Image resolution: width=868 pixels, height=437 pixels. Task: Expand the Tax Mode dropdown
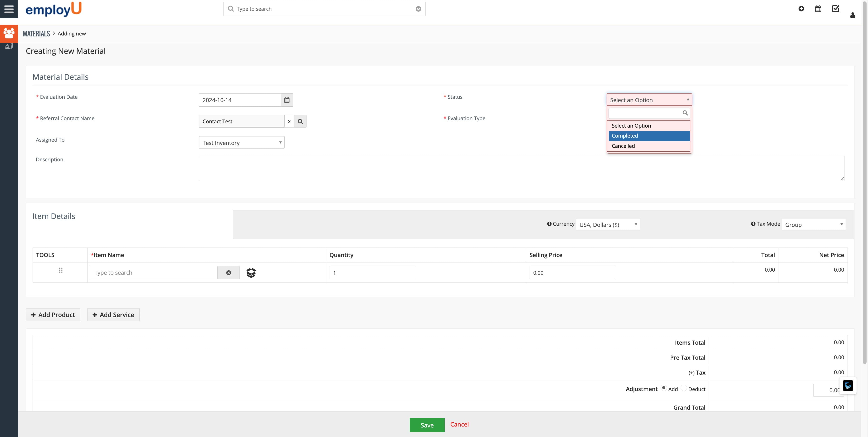[813, 225]
